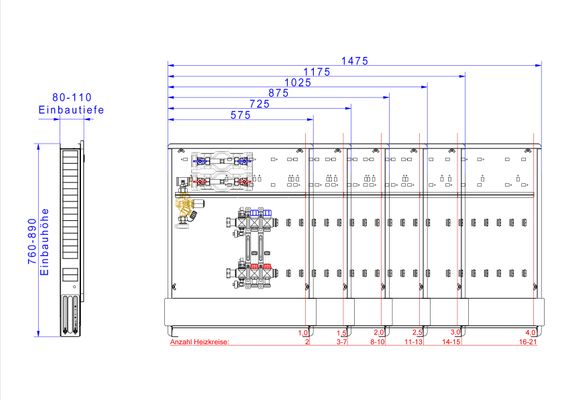The height and width of the screenshot is (400, 570).
Task: Click the red 4.0 size marker
Action: point(530,332)
